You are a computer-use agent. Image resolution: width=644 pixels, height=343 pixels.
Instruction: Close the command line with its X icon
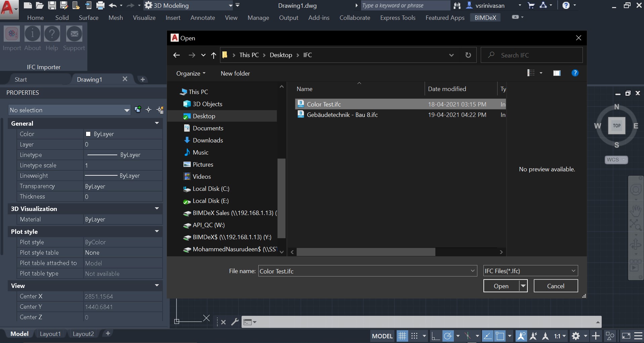tap(223, 322)
